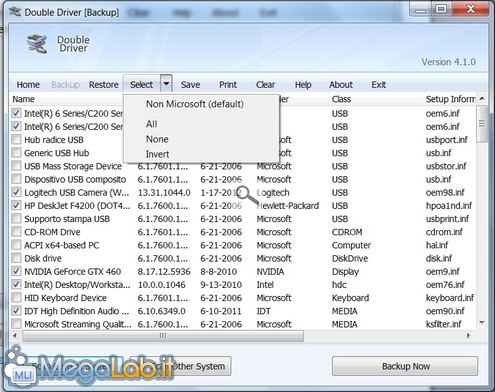The height and width of the screenshot is (392, 495).
Task: Check the Microsoft Streaming Quality checkbox
Action: coord(16,324)
